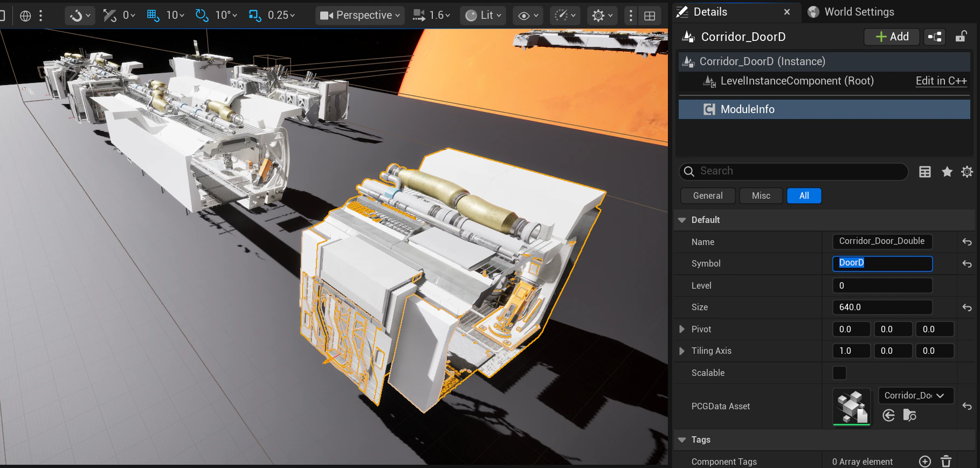Add a Component Tags array element

click(x=925, y=462)
